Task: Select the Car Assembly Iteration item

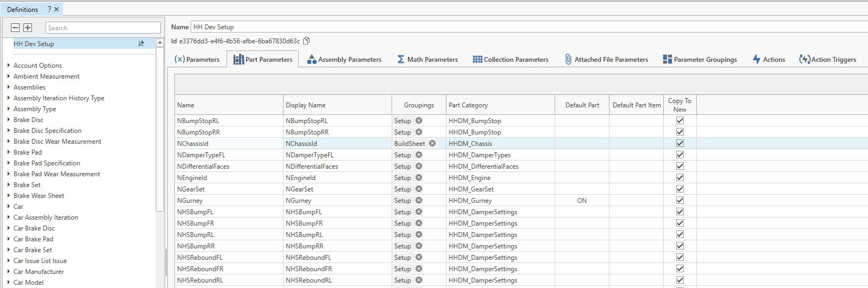Action: click(x=46, y=217)
